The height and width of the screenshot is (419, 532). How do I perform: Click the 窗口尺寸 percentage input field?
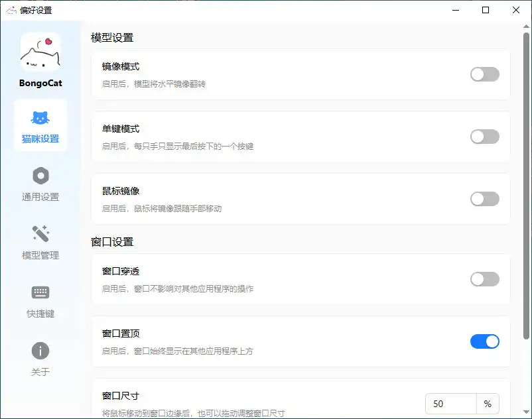click(x=451, y=404)
